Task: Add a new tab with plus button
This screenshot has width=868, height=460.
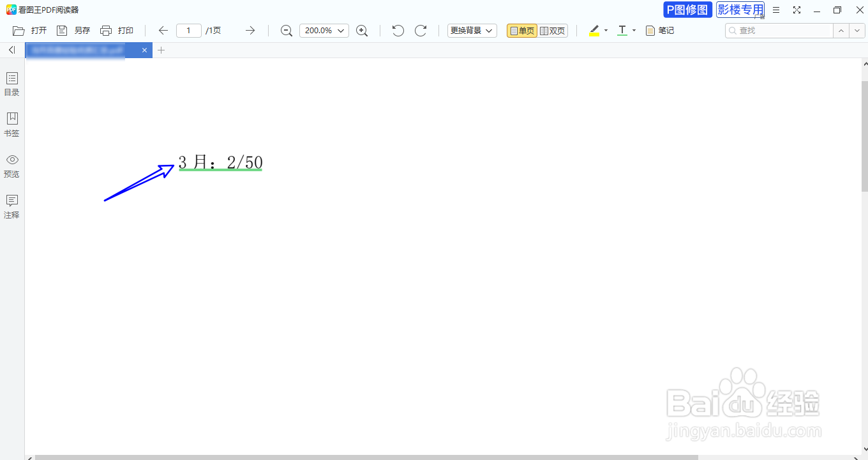Action: 161,50
